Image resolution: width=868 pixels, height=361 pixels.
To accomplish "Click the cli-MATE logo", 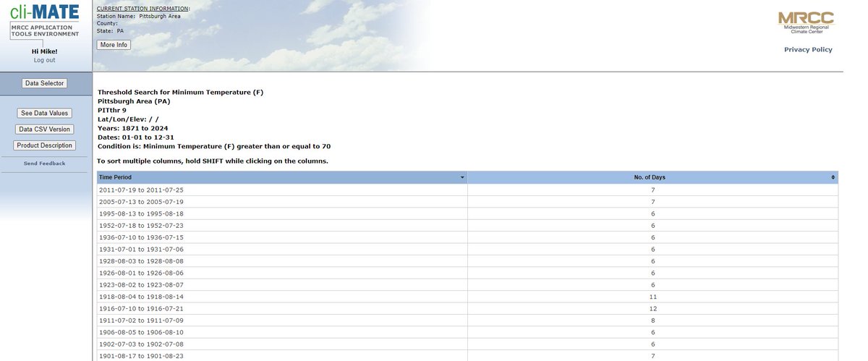I will click(44, 11).
